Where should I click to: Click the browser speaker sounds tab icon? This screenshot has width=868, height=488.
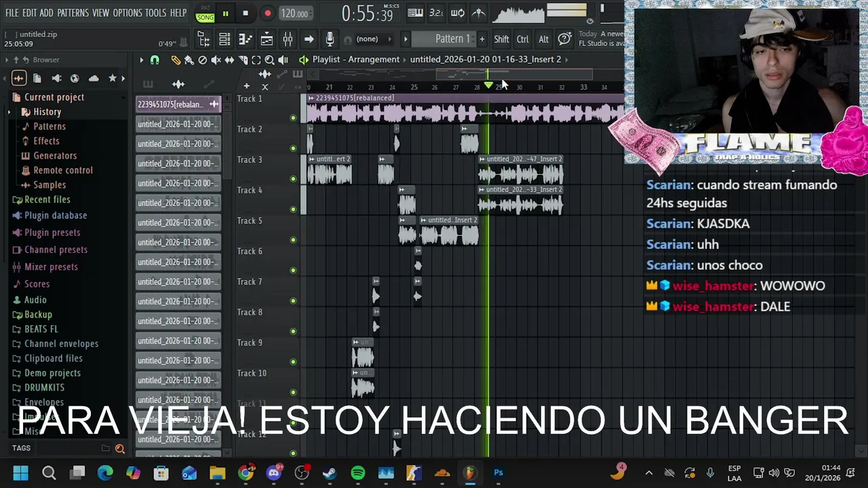[x=56, y=79]
